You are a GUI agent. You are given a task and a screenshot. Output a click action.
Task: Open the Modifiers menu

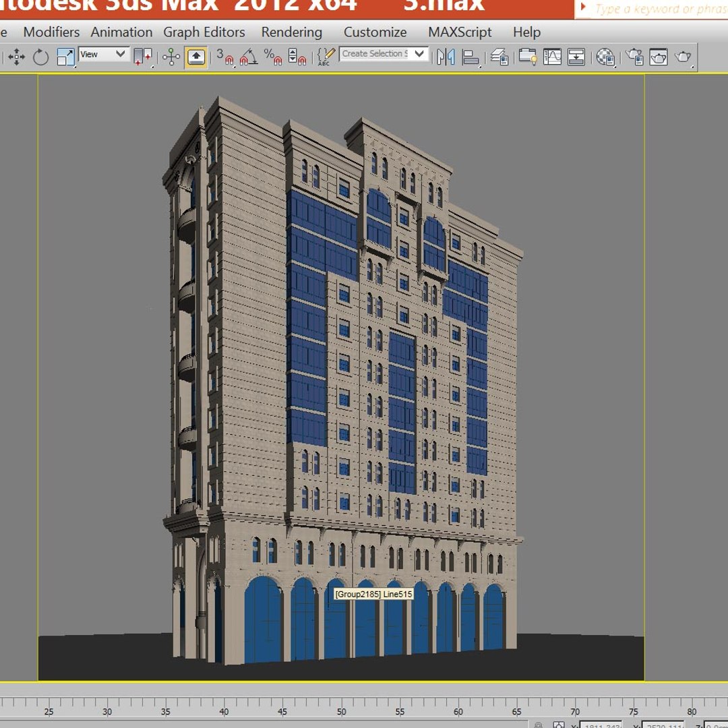pos(51,32)
